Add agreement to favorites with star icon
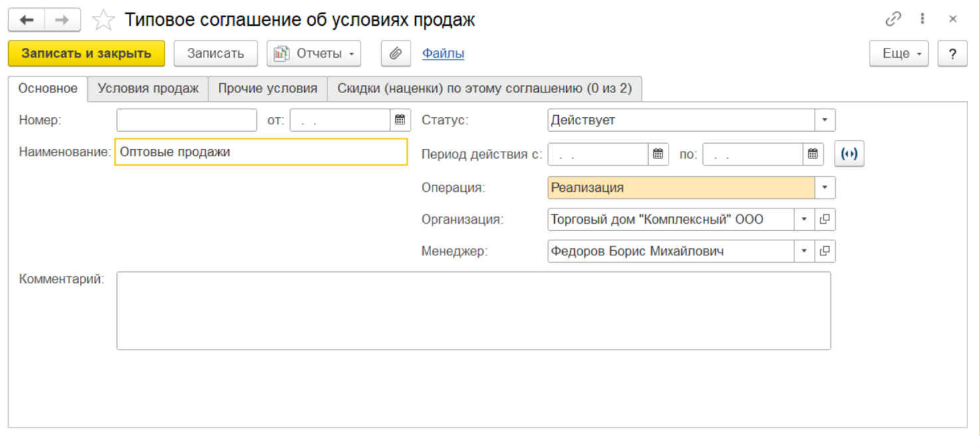980x436 pixels. [103, 20]
